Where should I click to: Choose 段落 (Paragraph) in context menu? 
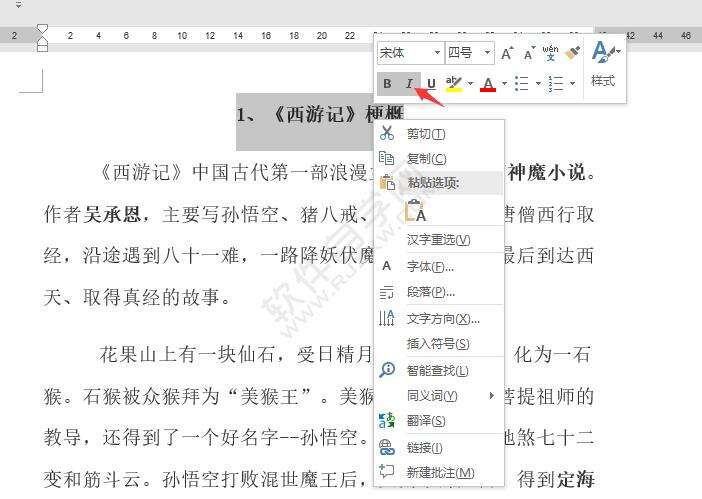tap(430, 292)
